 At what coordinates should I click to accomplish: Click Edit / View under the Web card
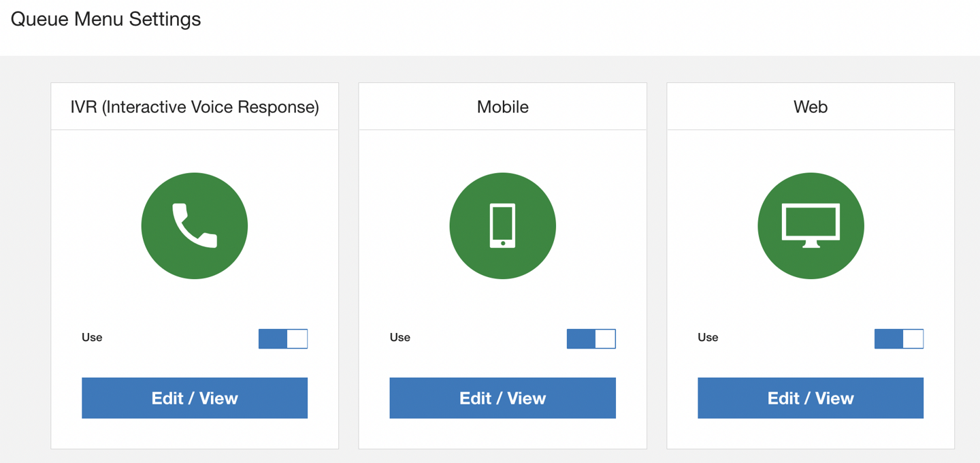(811, 398)
